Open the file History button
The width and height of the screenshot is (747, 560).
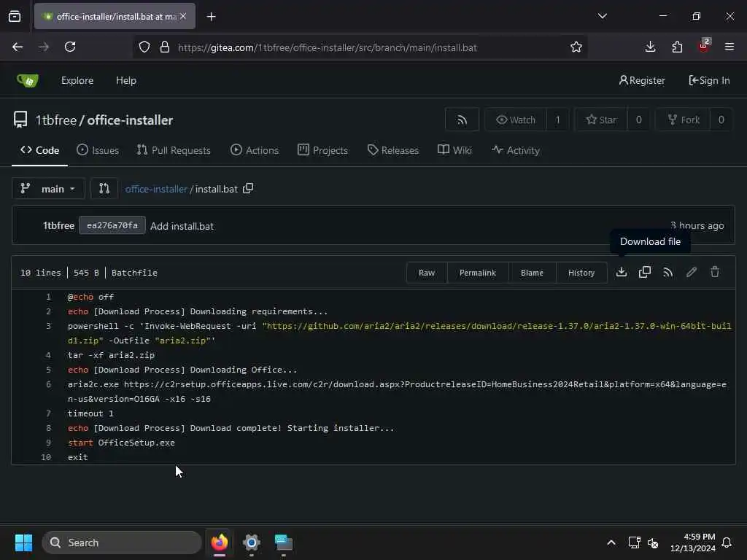(581, 273)
